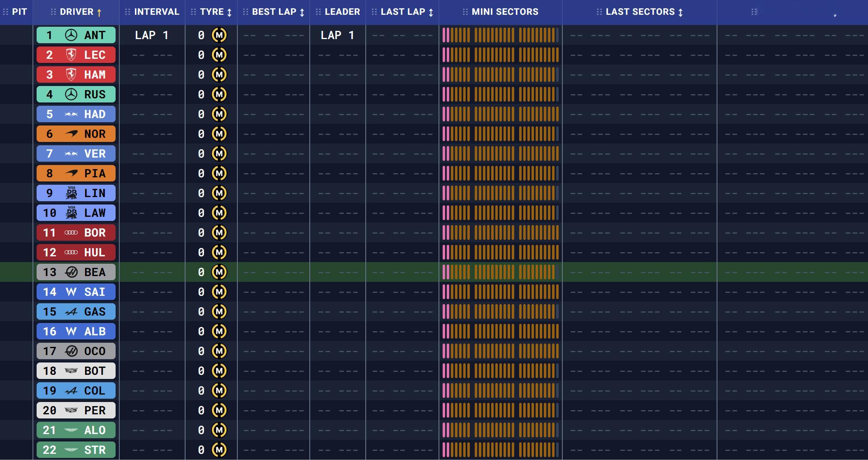Screen dimensions: 868x460
Task: Click the LAST SECTORS header label
Action: 640,12
